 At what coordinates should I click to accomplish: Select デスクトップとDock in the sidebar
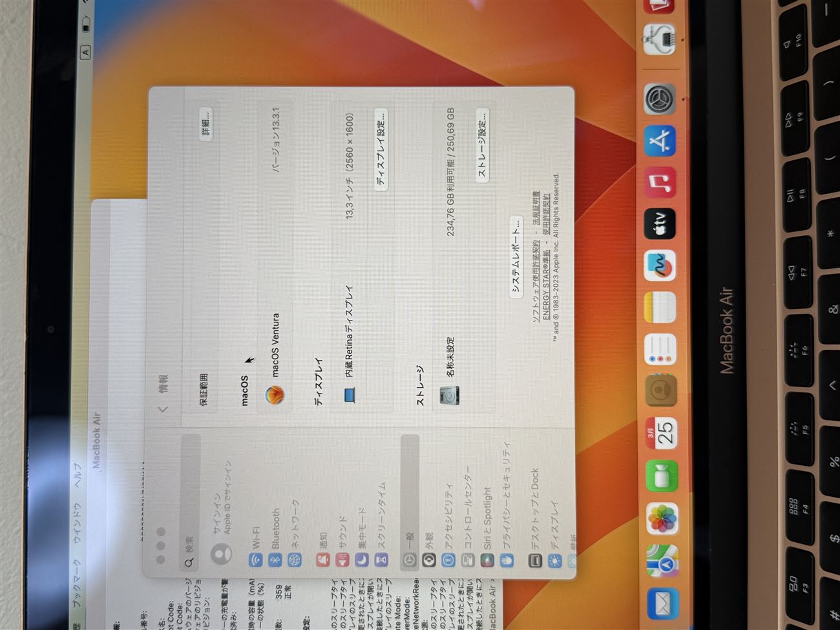(x=535, y=519)
